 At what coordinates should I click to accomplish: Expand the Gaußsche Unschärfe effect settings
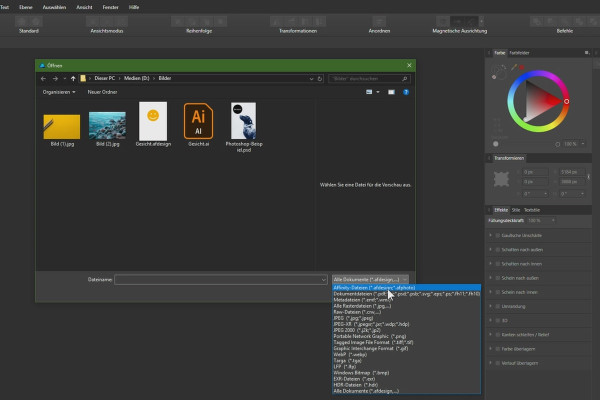click(491, 235)
